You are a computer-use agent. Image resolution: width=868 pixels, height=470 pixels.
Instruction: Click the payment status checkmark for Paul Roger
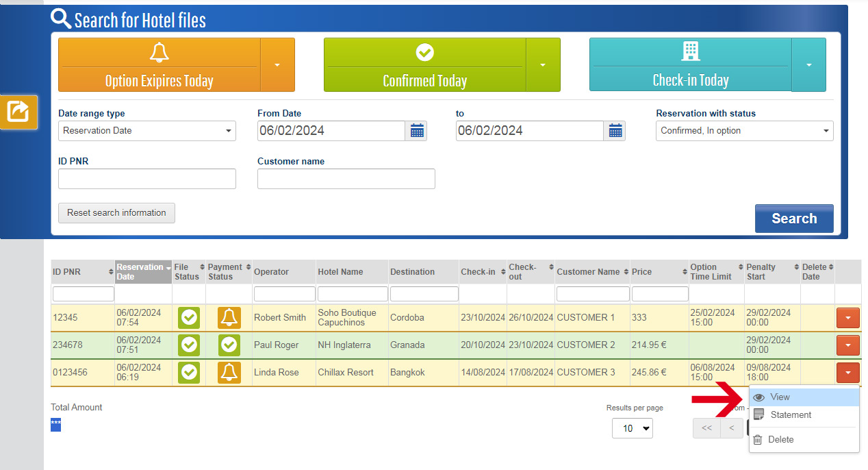229,345
